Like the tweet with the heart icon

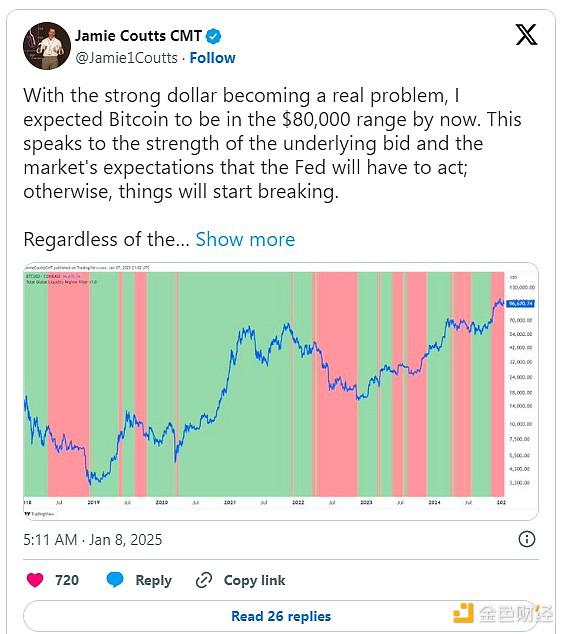[35, 580]
